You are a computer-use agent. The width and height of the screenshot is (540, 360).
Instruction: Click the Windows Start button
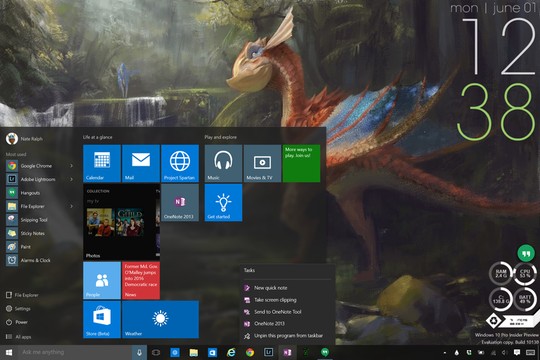click(9, 352)
